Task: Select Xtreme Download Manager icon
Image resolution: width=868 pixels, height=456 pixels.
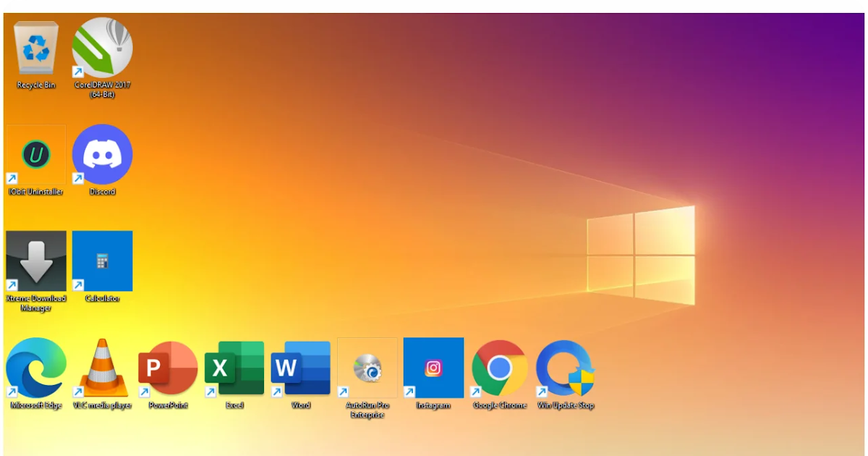Action: coord(35,261)
